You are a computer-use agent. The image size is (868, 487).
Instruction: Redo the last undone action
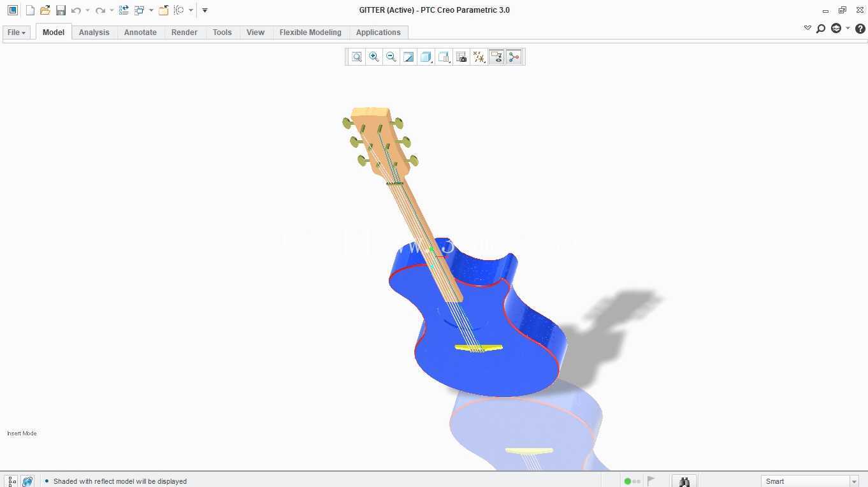pos(100,10)
